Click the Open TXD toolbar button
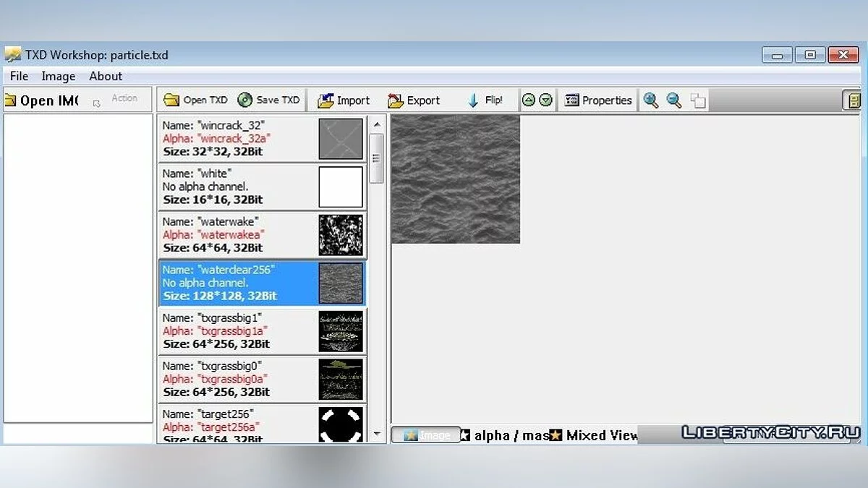 (x=195, y=100)
